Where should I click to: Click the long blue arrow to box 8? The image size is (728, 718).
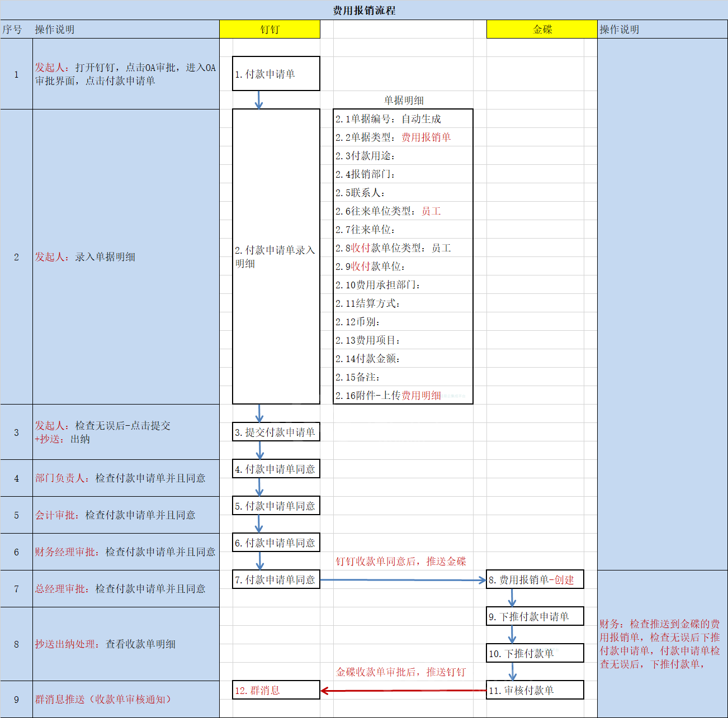coord(403,580)
